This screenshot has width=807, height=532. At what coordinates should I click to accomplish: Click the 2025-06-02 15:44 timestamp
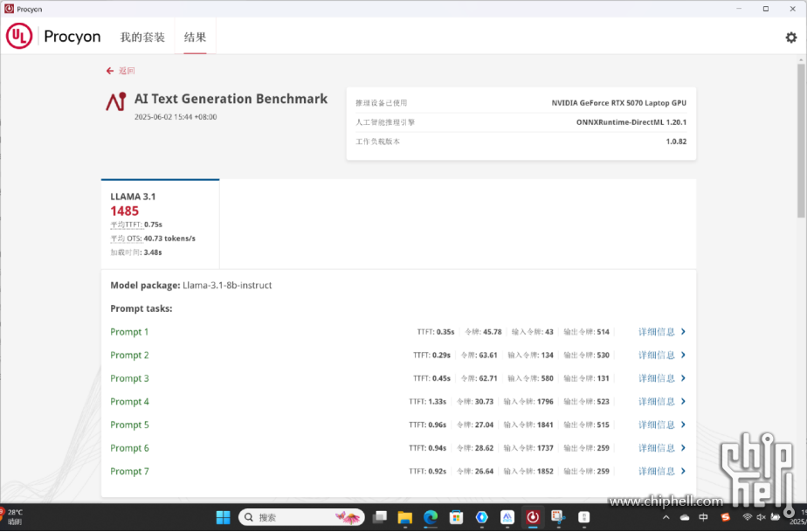(176, 117)
